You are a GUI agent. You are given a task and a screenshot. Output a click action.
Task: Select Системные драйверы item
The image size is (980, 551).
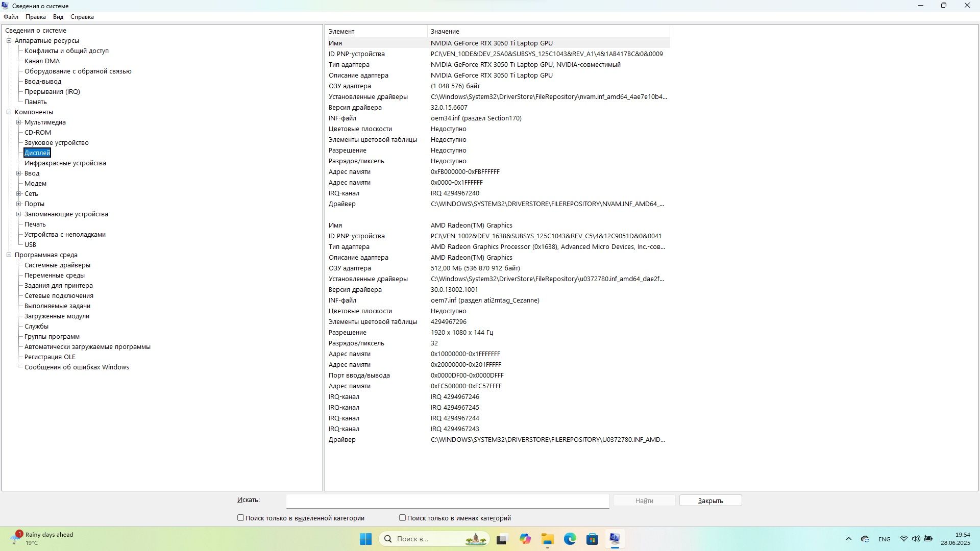[x=57, y=265]
